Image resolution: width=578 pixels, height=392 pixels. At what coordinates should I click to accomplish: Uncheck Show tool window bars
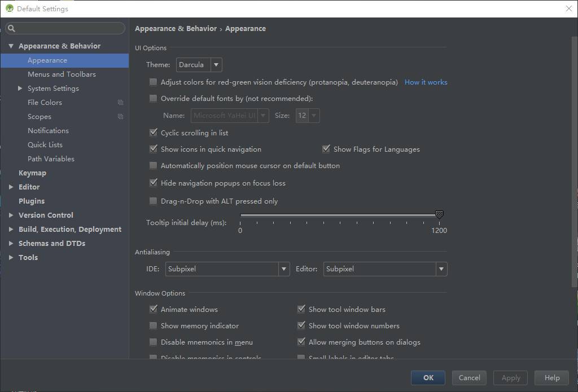(301, 309)
